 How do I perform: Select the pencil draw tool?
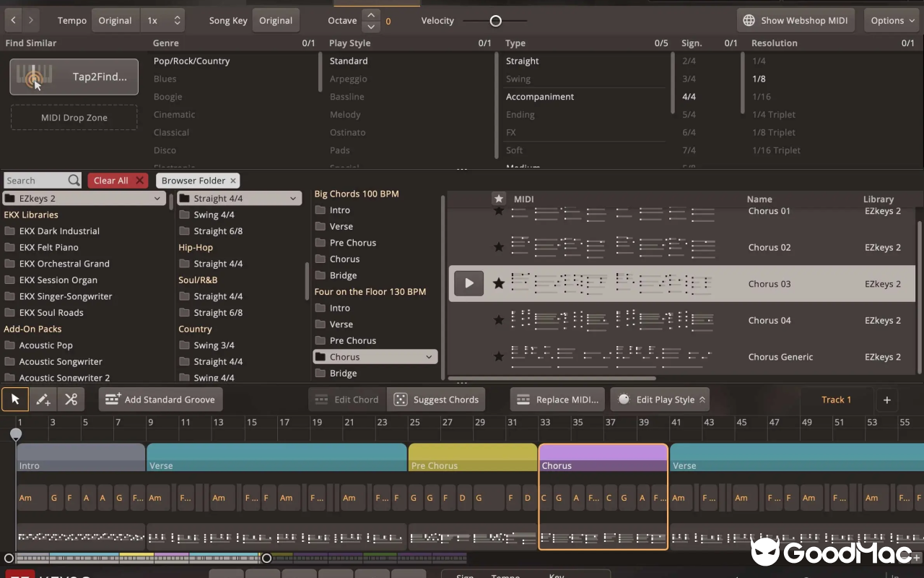pyautogui.click(x=43, y=399)
